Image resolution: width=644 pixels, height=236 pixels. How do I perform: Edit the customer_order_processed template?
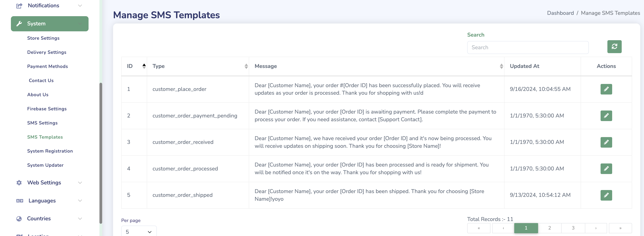(x=606, y=169)
